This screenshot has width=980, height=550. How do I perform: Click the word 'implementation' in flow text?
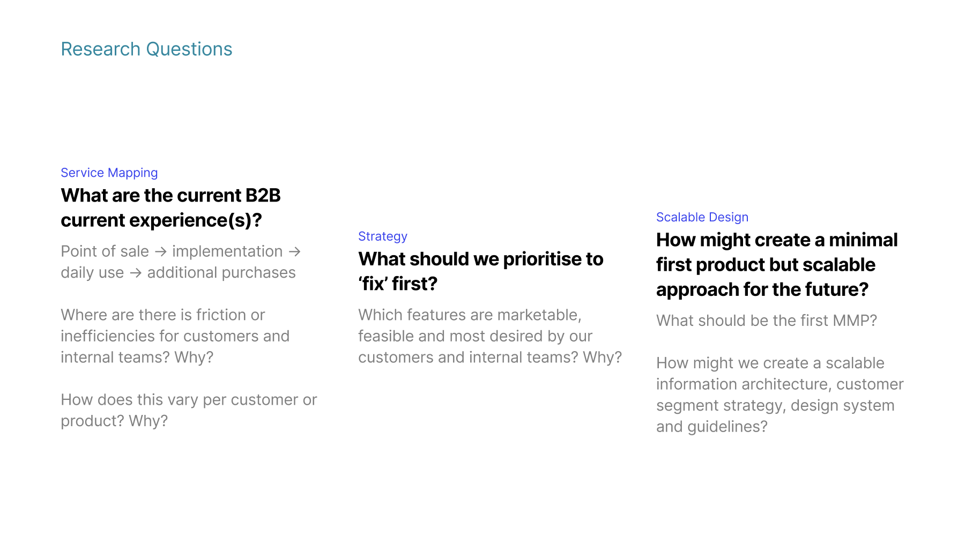(x=227, y=251)
